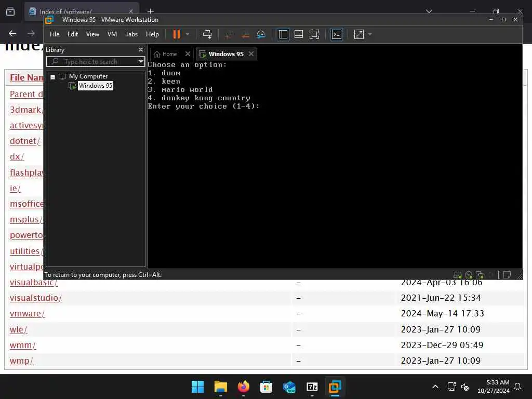Screen dimensions: 532x399
Task: Click the VMware Workstation title bar icon
Action: point(49,20)
